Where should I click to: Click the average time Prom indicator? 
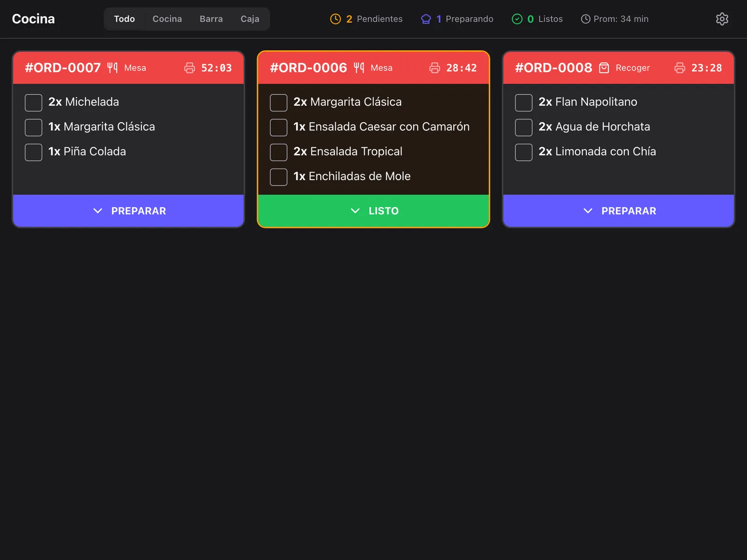[614, 19]
